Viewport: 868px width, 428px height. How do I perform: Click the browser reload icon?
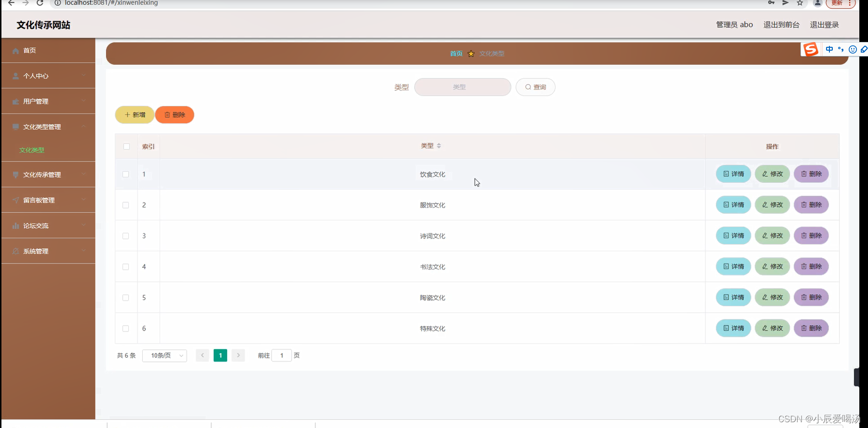[x=40, y=3]
